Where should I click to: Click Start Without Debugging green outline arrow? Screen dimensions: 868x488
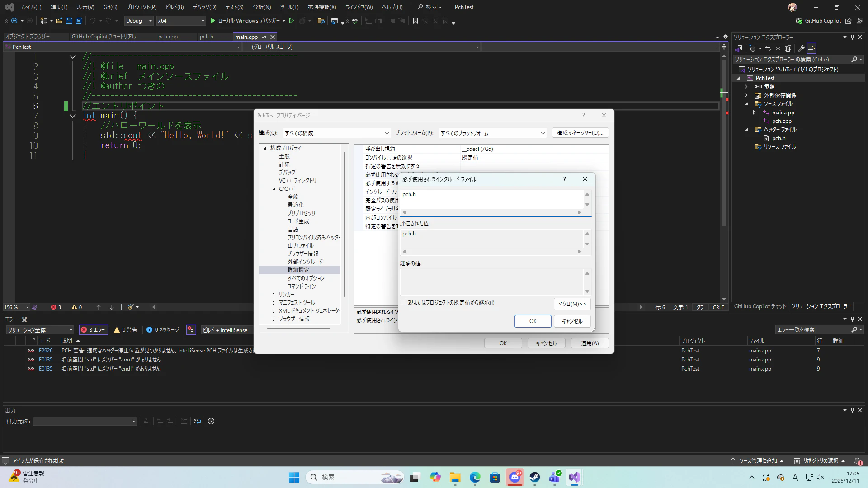(x=292, y=21)
